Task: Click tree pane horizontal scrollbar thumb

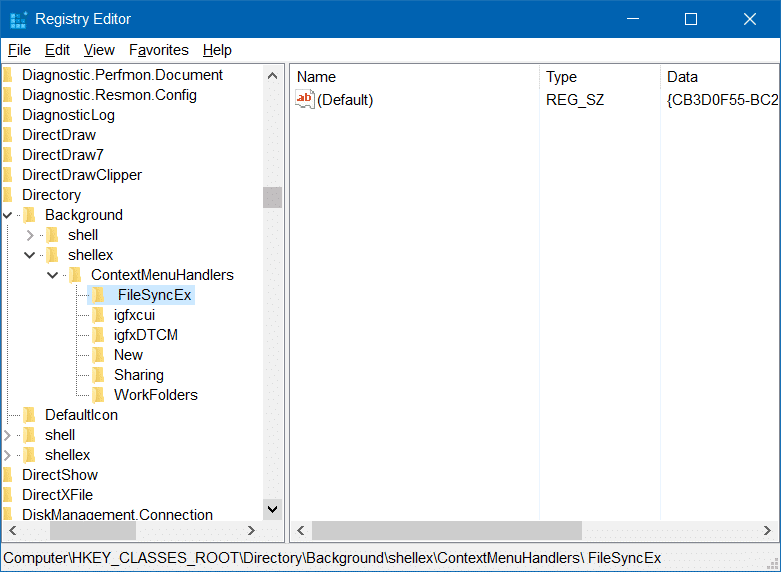Action: [x=93, y=531]
